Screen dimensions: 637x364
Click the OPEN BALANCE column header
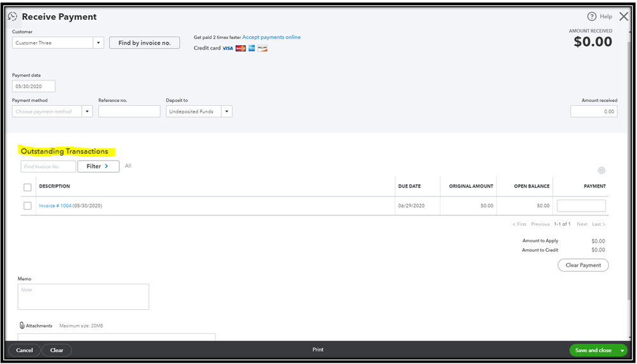pos(532,187)
